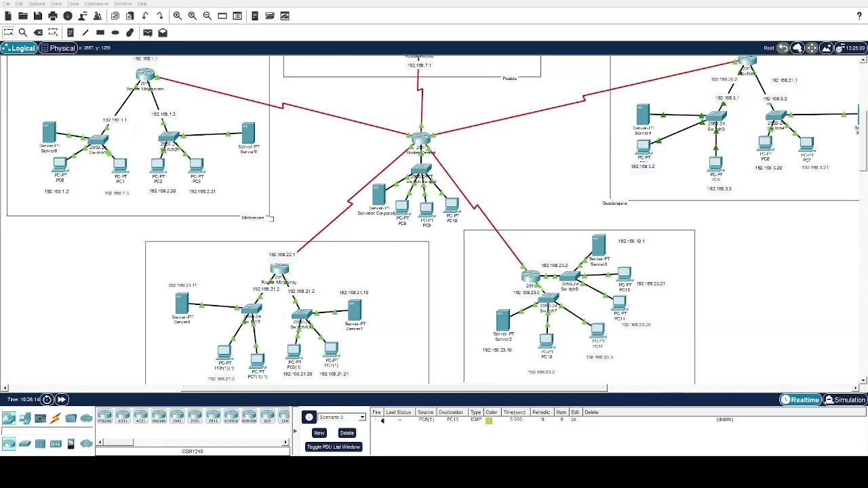The image size is (868, 488).
Task: Open the viewport move icon in workspace bar
Action: [x=812, y=48]
